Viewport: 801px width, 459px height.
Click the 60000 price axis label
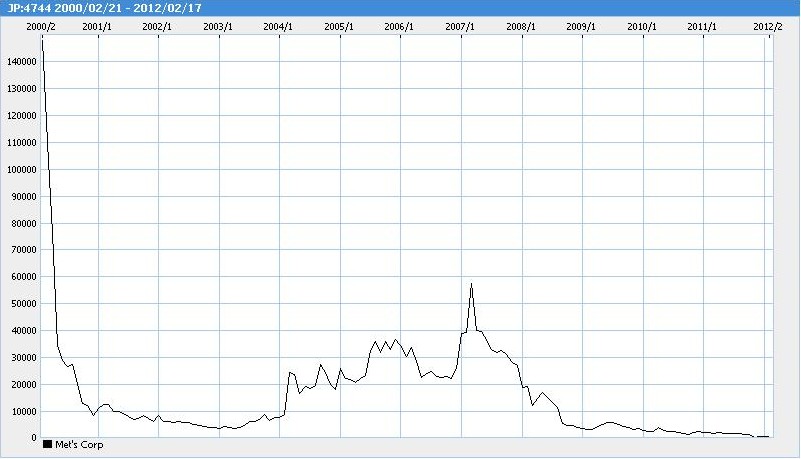coord(24,277)
